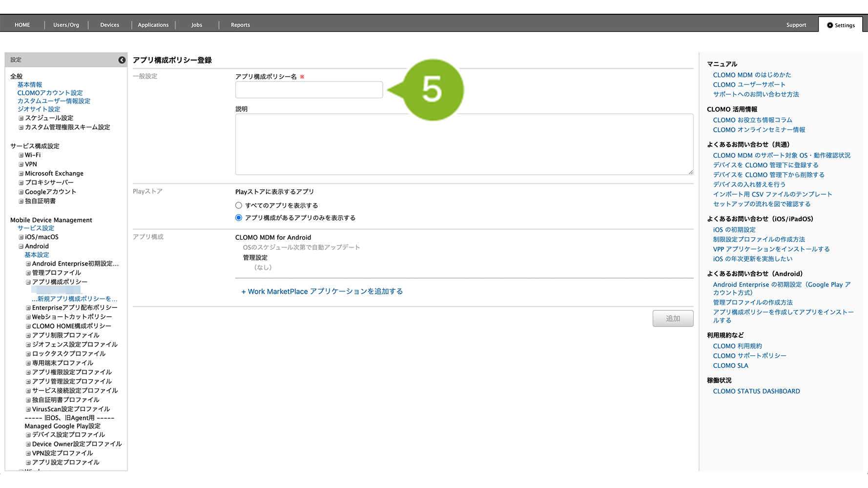The height and width of the screenshot is (488, 868).
Task: Open the Jobs menu
Action: [197, 25]
